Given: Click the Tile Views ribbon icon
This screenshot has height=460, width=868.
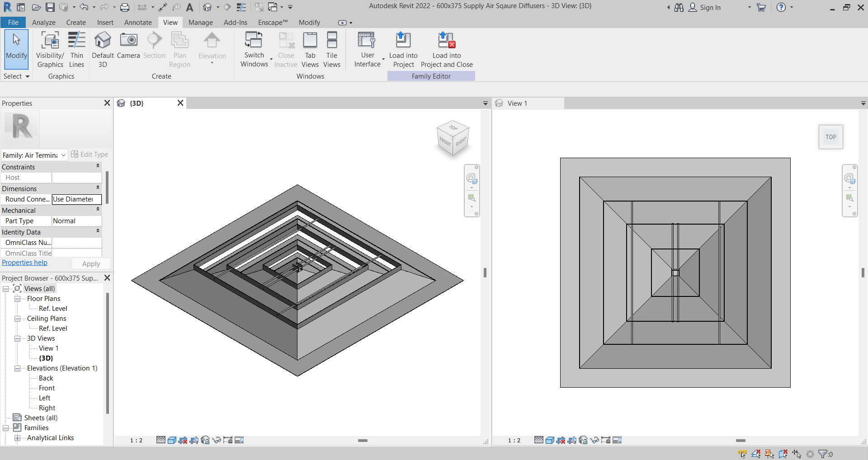Looking at the screenshot, I should pyautogui.click(x=332, y=50).
